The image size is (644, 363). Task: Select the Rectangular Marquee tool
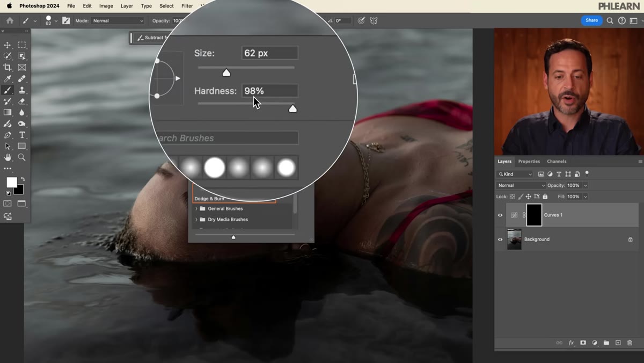click(21, 45)
